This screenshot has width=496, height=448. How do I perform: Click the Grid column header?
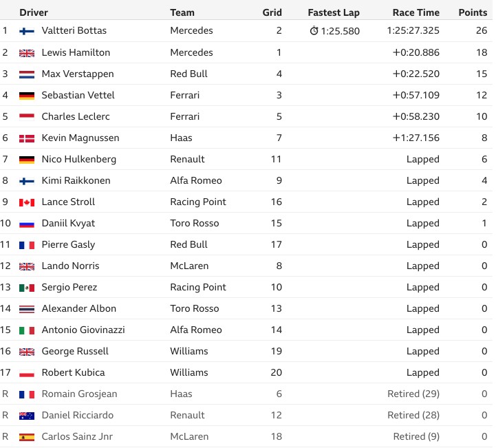tap(272, 12)
